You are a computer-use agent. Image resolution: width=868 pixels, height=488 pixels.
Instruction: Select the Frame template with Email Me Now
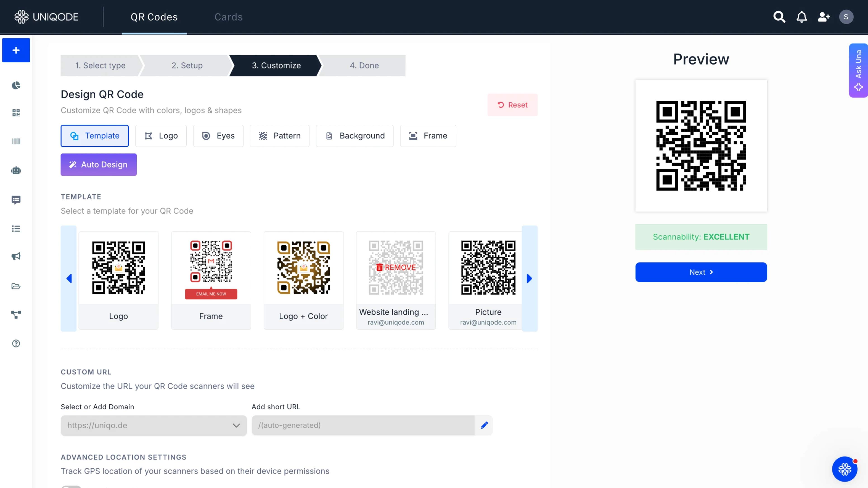tap(211, 280)
